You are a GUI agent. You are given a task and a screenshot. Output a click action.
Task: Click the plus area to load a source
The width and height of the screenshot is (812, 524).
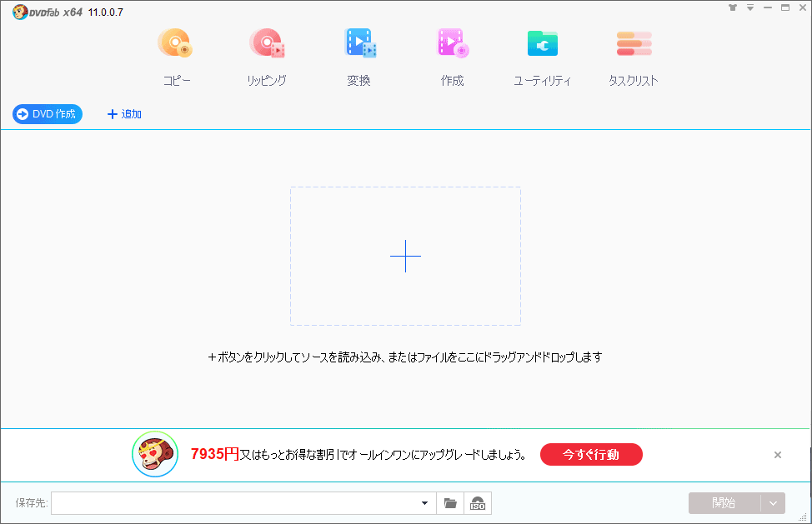point(405,256)
